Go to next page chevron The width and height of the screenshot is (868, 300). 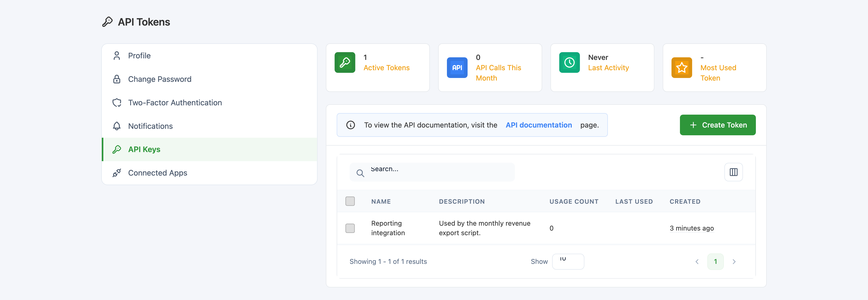click(x=734, y=262)
